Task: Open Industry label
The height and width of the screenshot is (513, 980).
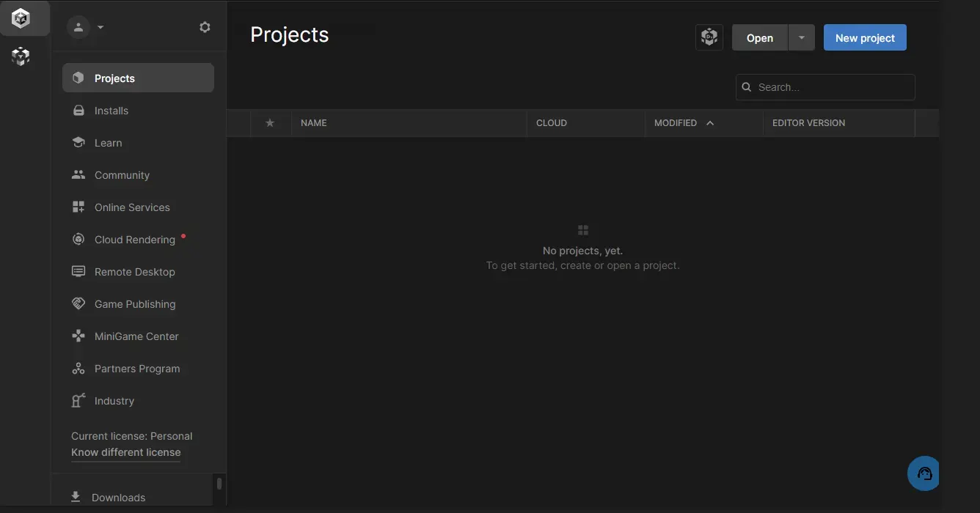Action: coord(114,401)
